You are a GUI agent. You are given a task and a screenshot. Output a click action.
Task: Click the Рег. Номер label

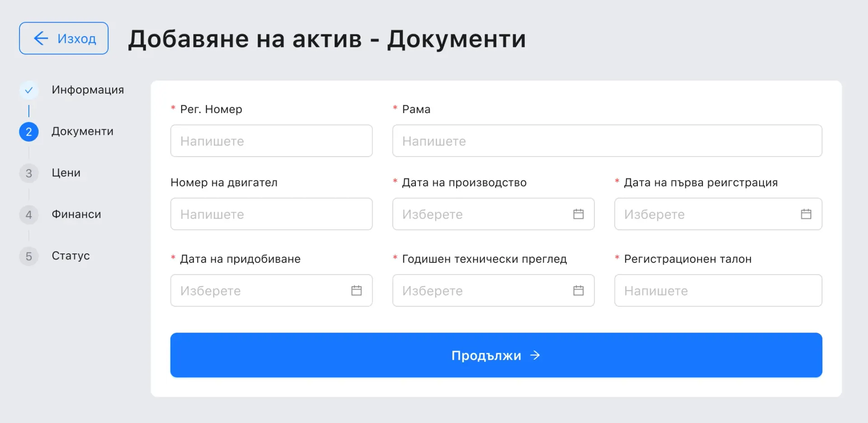tap(211, 109)
